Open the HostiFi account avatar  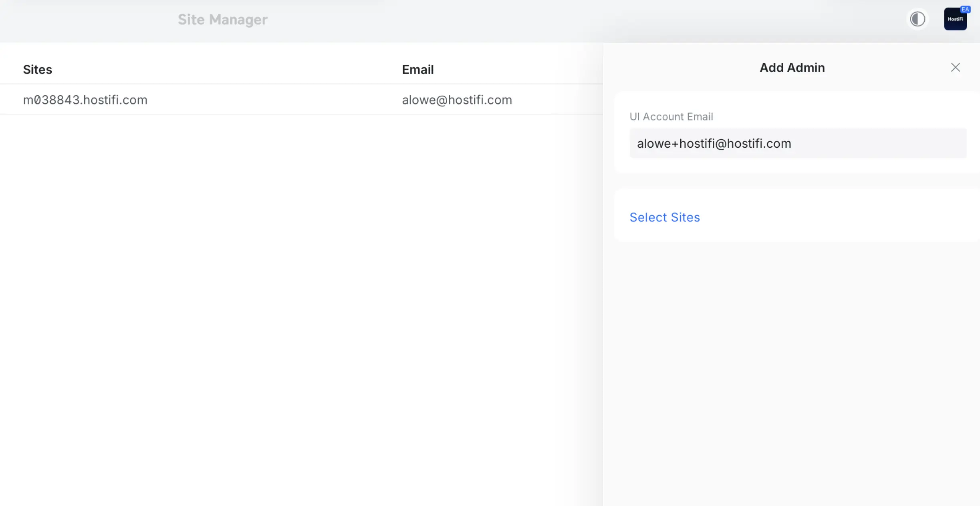click(x=955, y=19)
